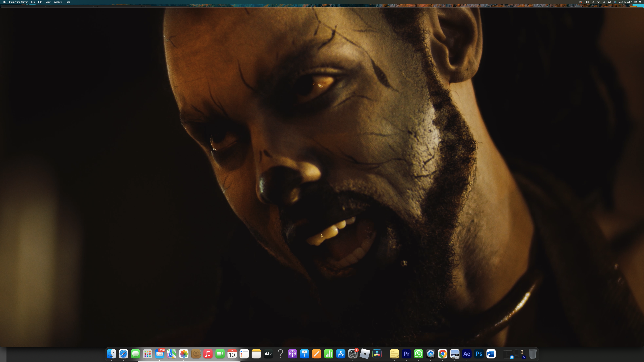
Task: Launch Google Chrome
Action: pos(443,354)
